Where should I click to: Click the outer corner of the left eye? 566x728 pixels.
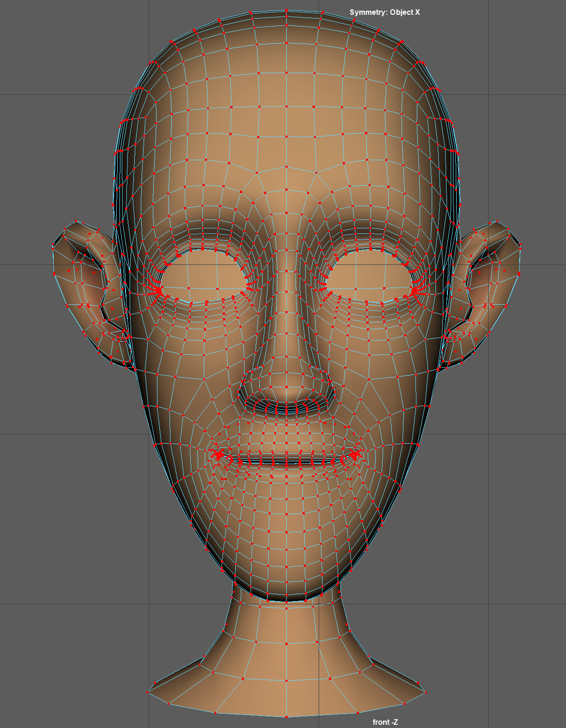pos(157,290)
